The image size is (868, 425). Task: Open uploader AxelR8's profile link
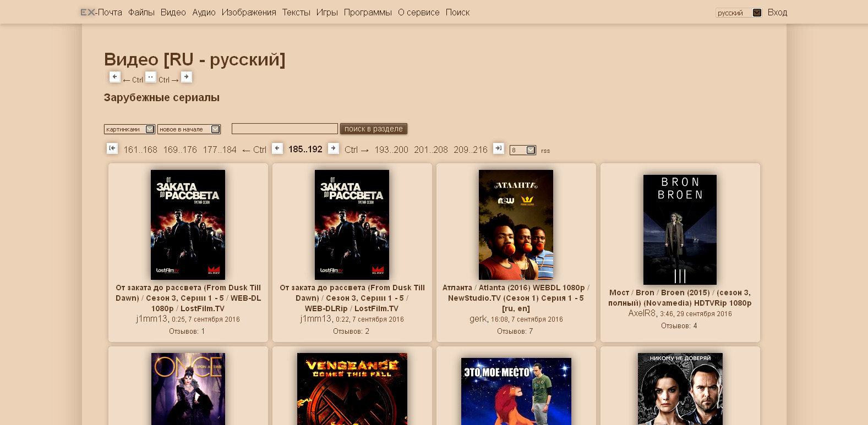pos(642,313)
